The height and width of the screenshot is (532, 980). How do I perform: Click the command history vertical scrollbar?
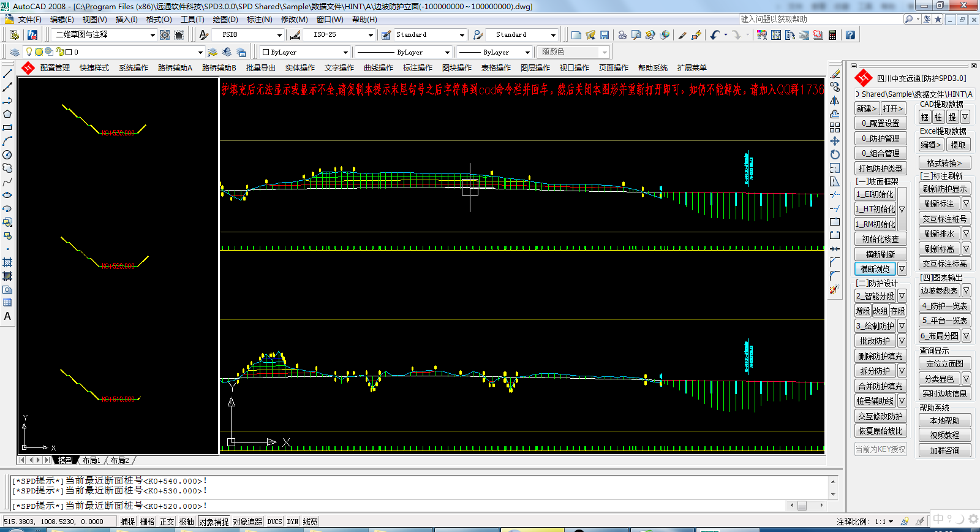pyautogui.click(x=833, y=487)
